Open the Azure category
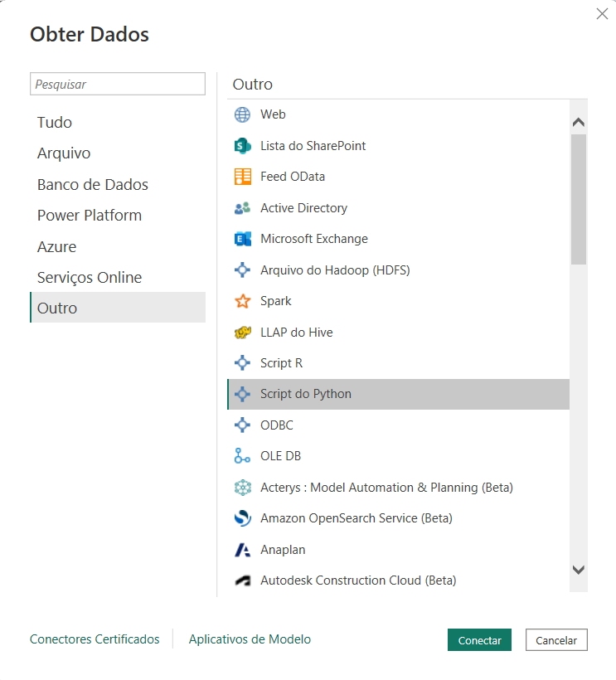This screenshot has height=680, width=616. pos(118,246)
